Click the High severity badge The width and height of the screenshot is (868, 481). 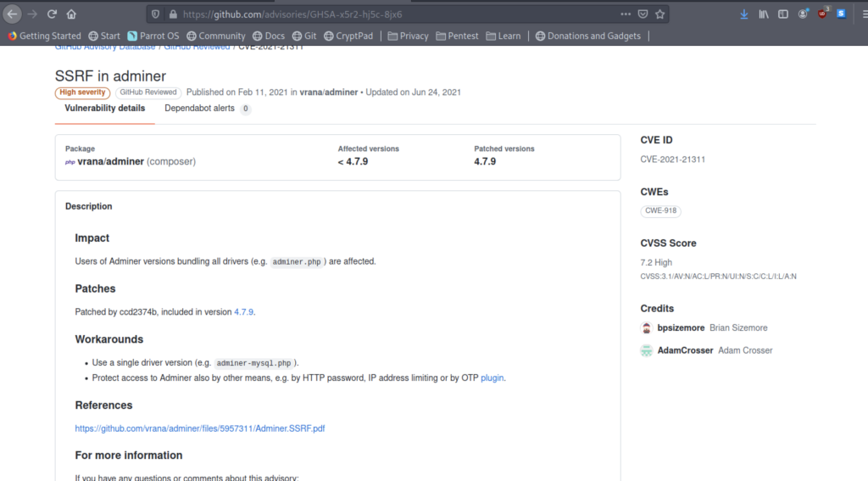point(82,92)
